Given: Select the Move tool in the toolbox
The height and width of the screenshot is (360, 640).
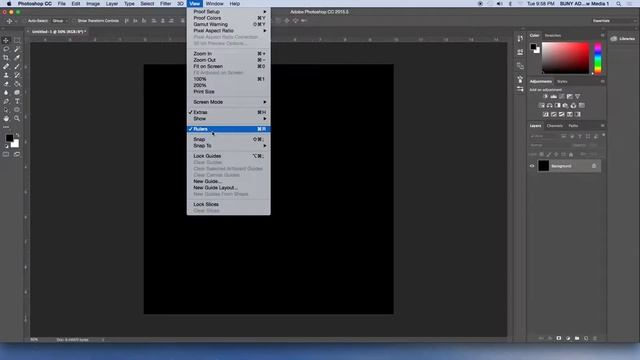Looking at the screenshot, I should coord(6,40).
